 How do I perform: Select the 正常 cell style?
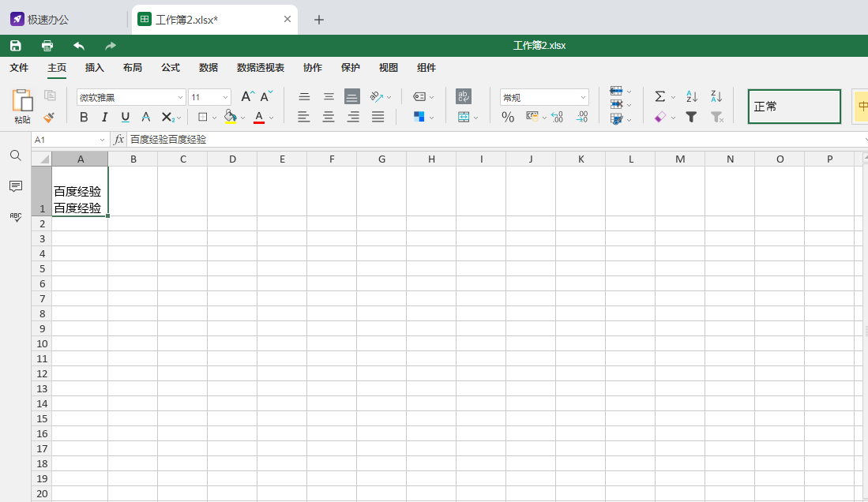tap(795, 107)
